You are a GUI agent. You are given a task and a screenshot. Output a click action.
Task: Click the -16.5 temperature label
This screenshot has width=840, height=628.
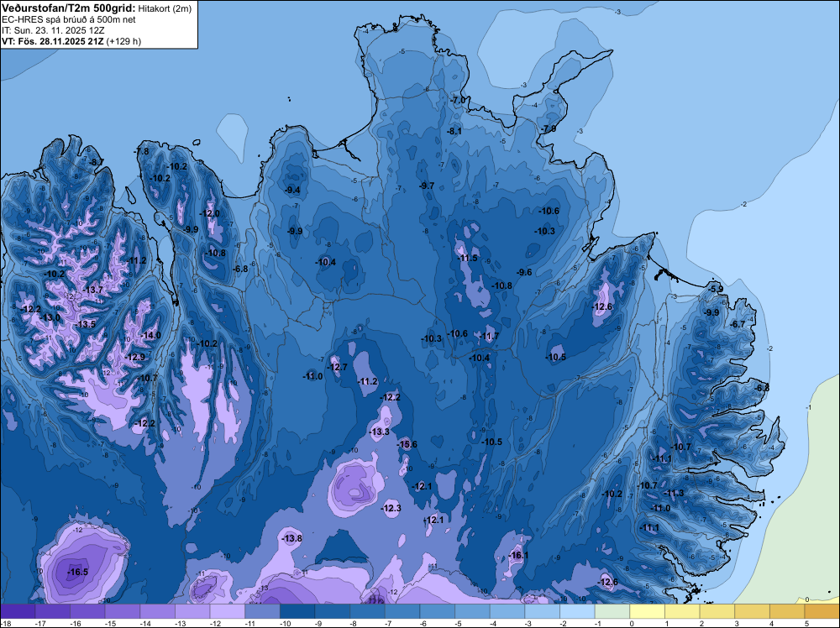coord(77,573)
